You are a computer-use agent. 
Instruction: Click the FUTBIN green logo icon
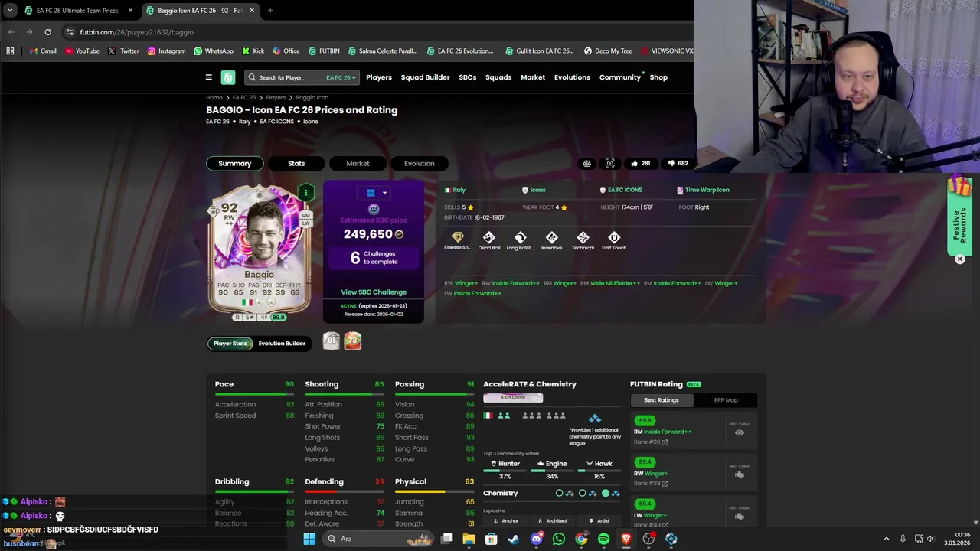(228, 77)
